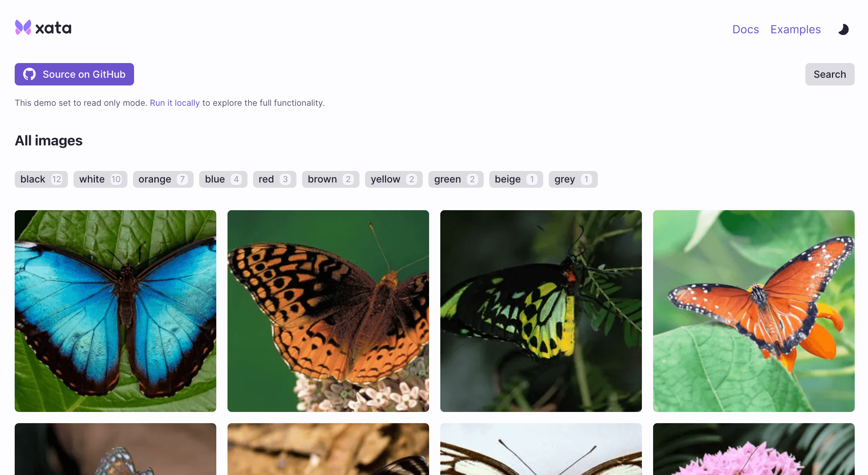
Task: Click the Source on GitHub button
Action: [74, 74]
